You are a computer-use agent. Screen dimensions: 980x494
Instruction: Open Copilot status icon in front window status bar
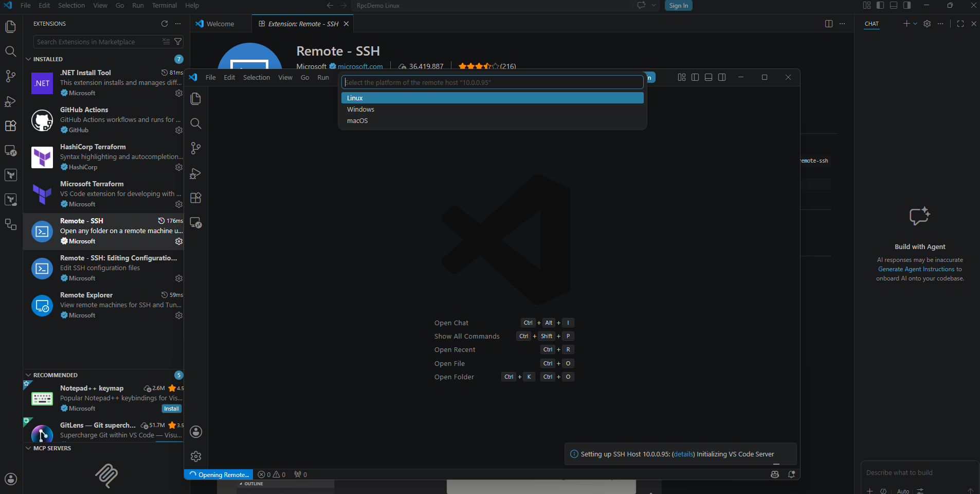coord(775,474)
